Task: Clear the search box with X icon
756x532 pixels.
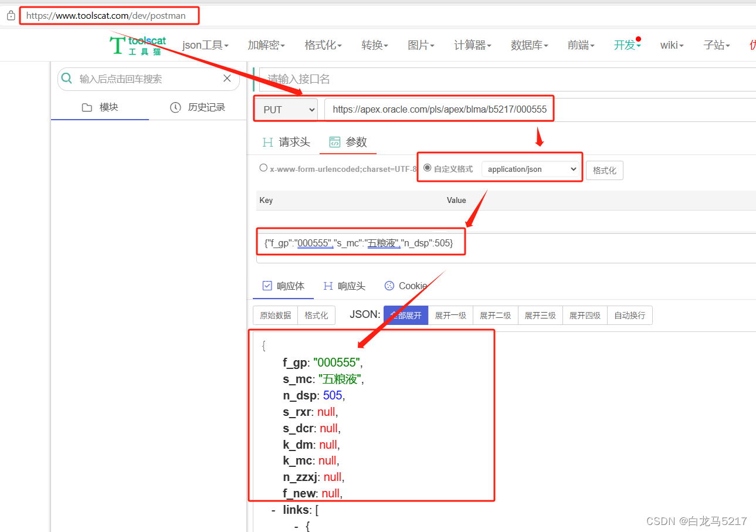Action: click(227, 79)
